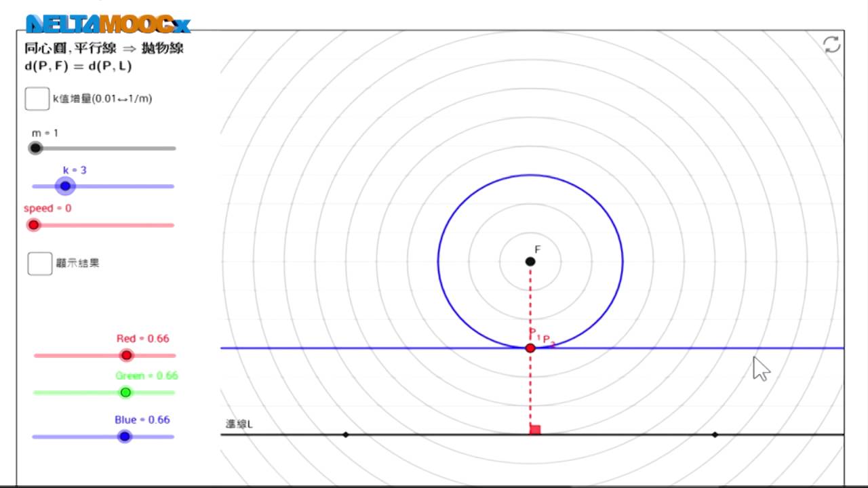Click the left point on directrix L
Image resolution: width=868 pixels, height=488 pixels.
pos(346,434)
